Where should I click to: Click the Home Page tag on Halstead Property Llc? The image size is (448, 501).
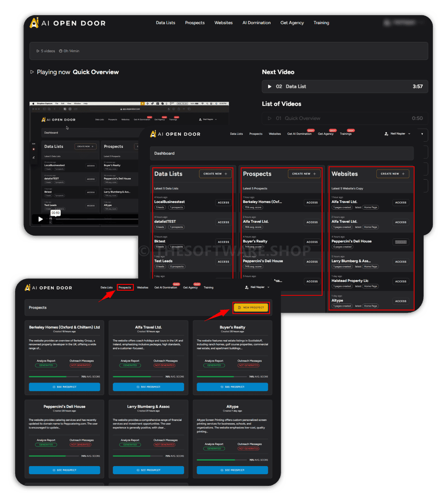coord(371,286)
